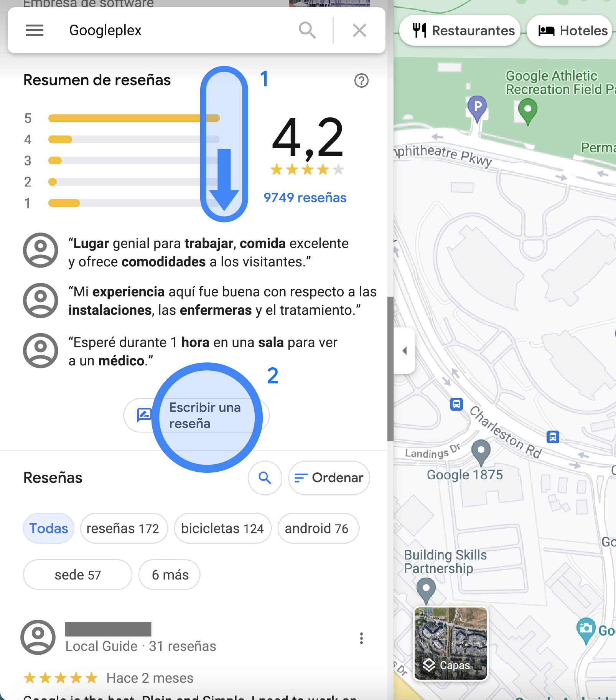Select the Restaurantes category button
Image resolution: width=616 pixels, height=700 pixels.
460,31
